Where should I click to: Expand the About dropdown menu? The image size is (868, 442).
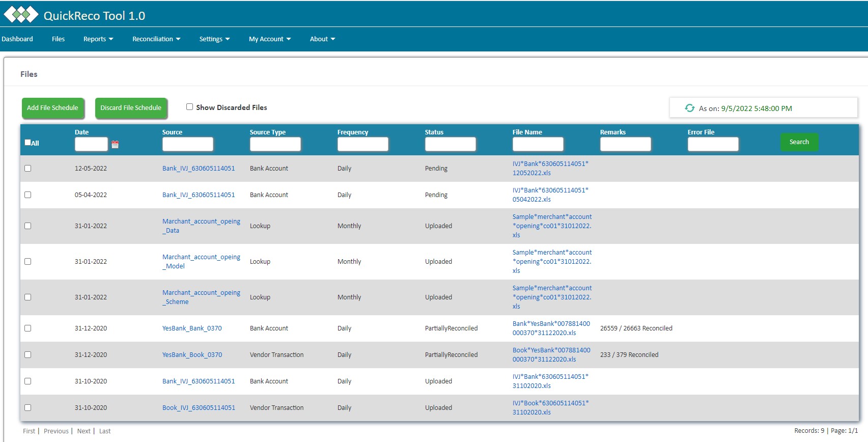322,39
